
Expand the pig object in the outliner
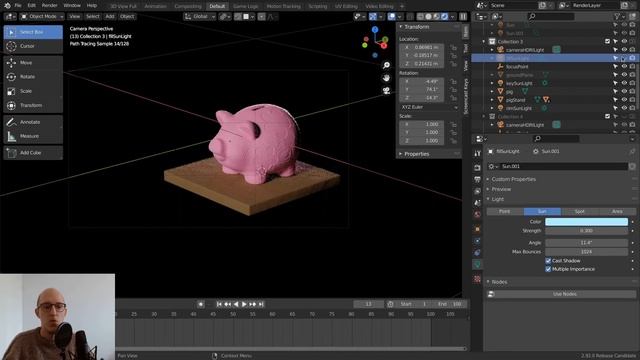coord(492,91)
